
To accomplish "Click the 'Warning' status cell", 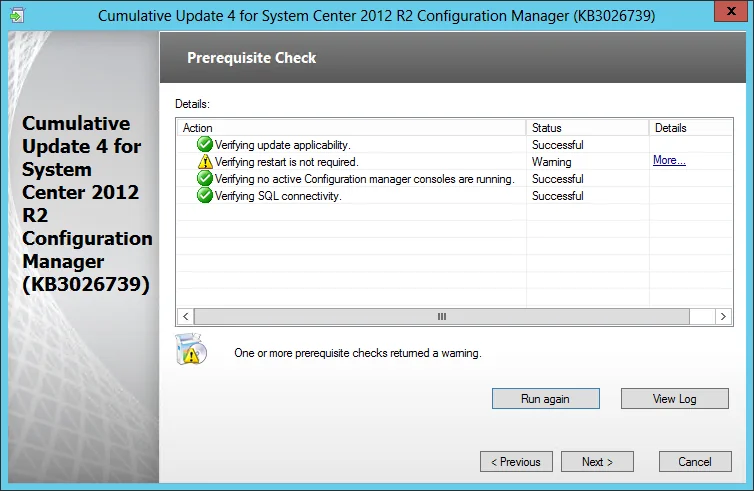I will (552, 162).
